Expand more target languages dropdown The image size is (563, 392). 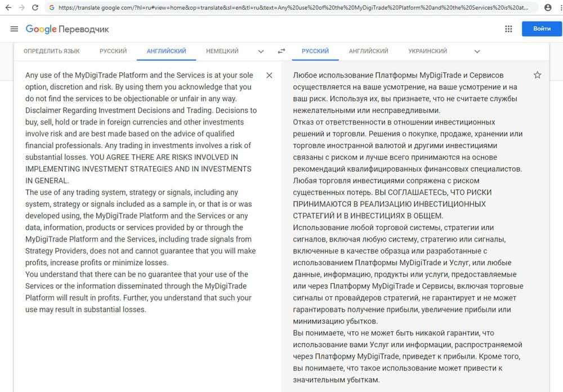pyautogui.click(x=477, y=51)
